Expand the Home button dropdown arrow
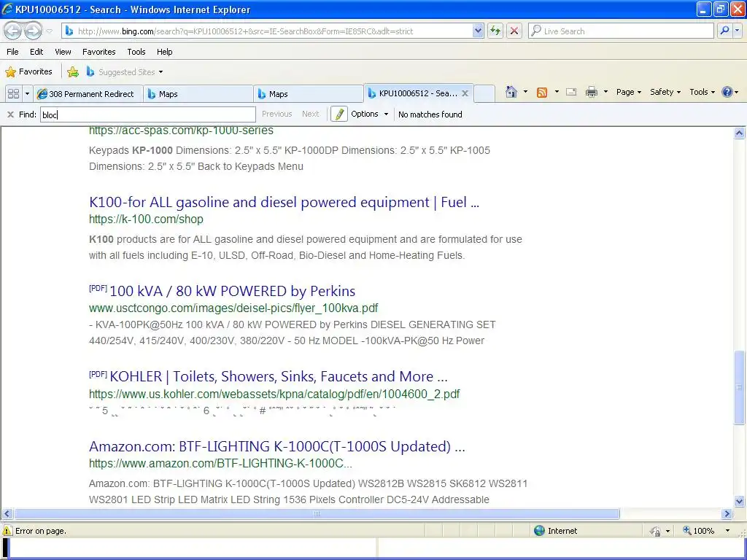 coord(525,92)
